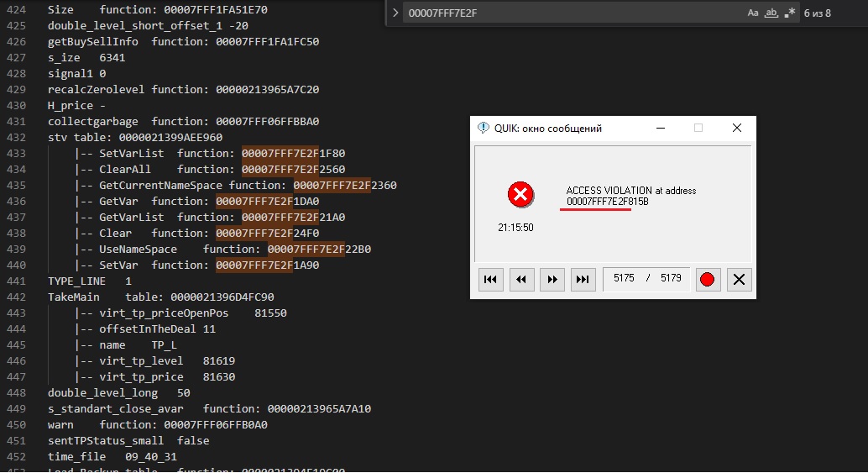Click the UseNameSpace function line

[222, 250]
